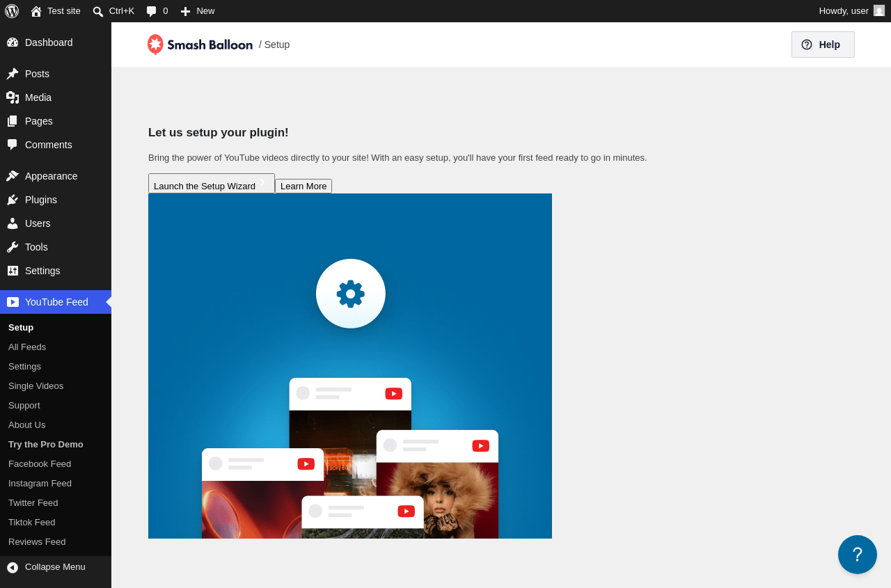The width and height of the screenshot is (891, 588).
Task: Go to the Media menu
Action: coord(56,97)
